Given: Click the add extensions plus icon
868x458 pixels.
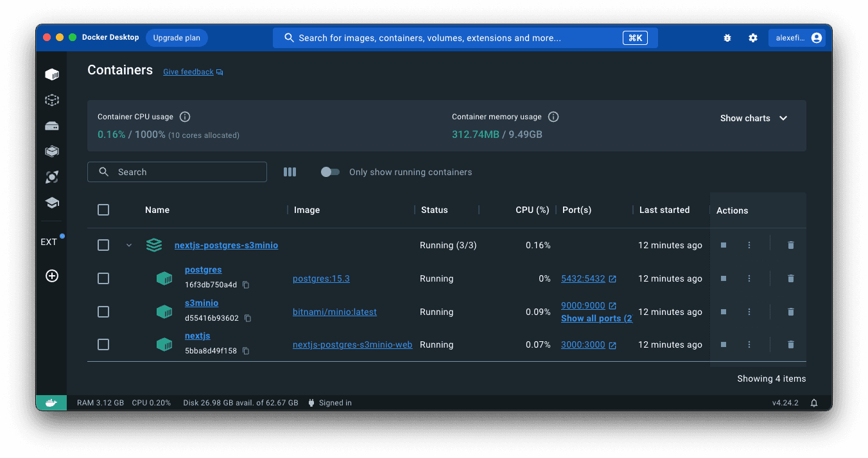Looking at the screenshot, I should pyautogui.click(x=52, y=276).
